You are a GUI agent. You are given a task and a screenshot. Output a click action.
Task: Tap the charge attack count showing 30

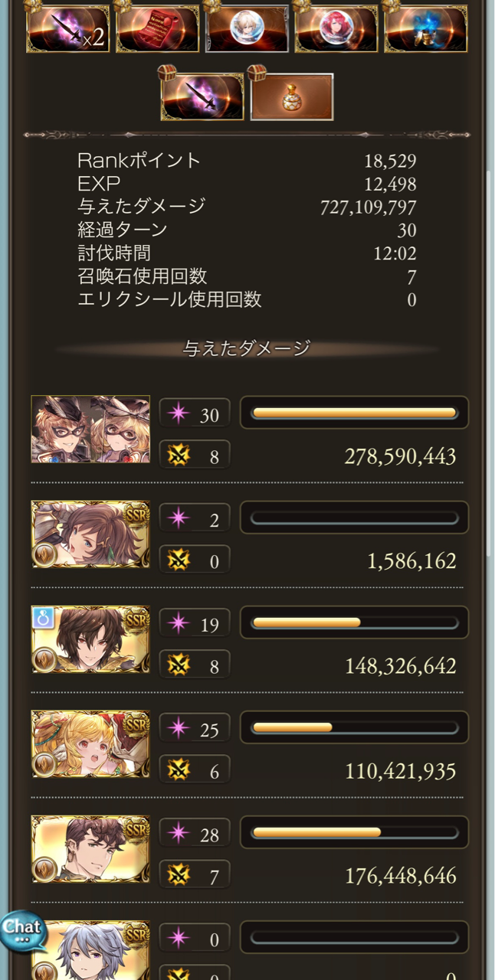tap(195, 414)
